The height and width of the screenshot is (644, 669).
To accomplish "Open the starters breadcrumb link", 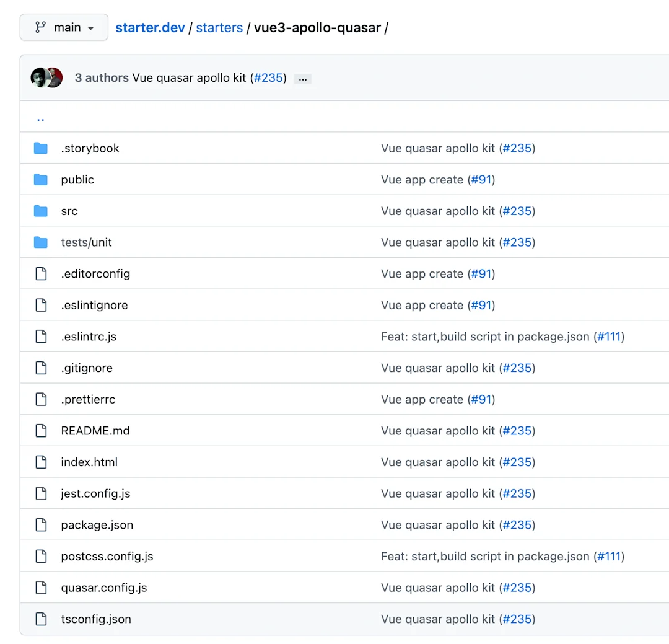I will coord(219,27).
